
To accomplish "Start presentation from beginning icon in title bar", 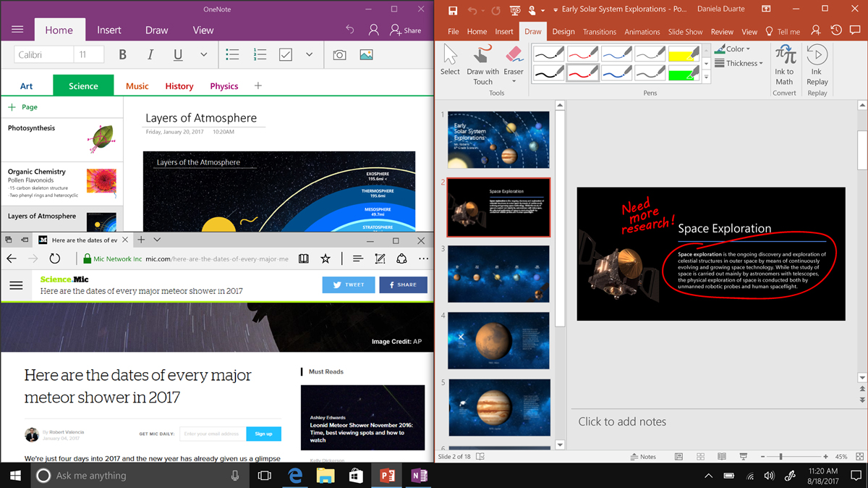I will (x=515, y=10).
